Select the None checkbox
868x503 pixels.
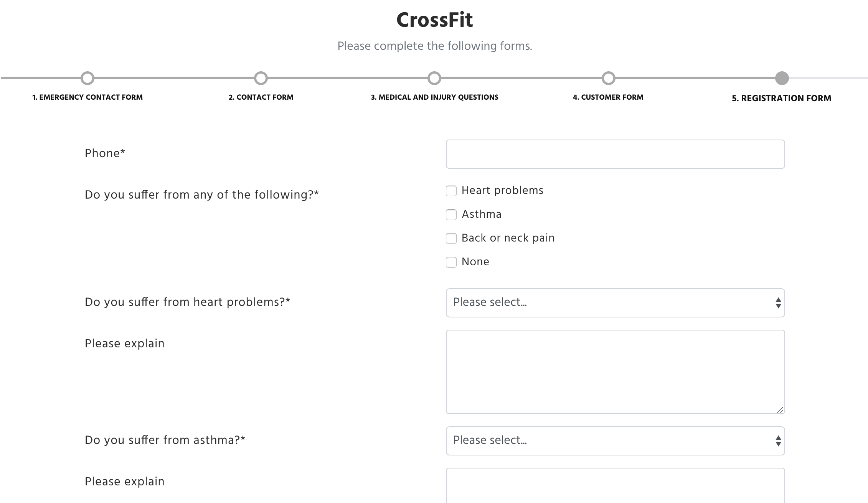[x=451, y=262]
